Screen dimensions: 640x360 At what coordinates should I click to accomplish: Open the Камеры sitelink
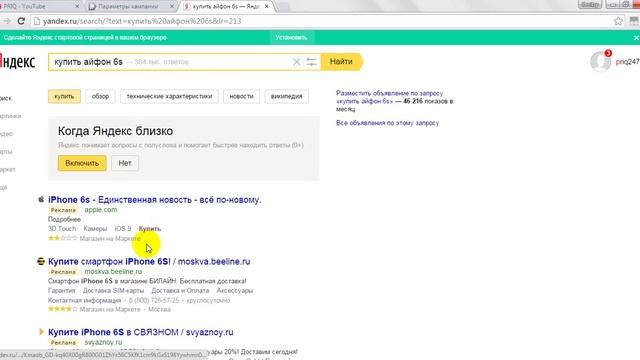point(95,229)
